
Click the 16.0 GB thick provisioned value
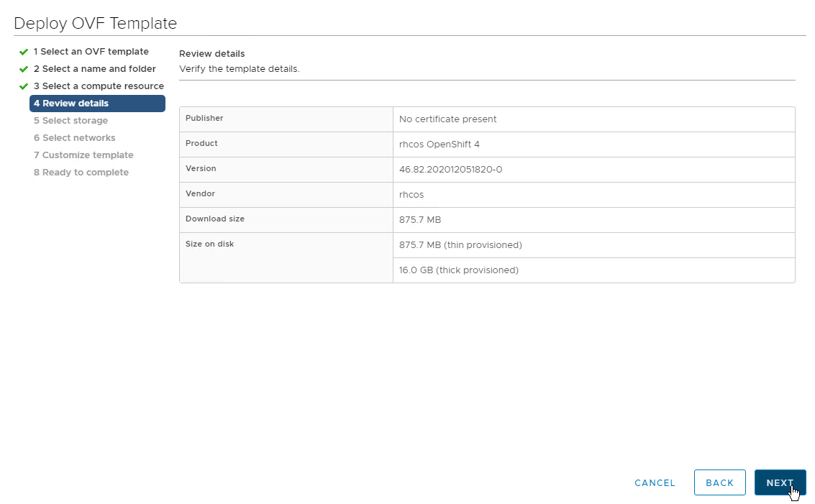point(458,270)
